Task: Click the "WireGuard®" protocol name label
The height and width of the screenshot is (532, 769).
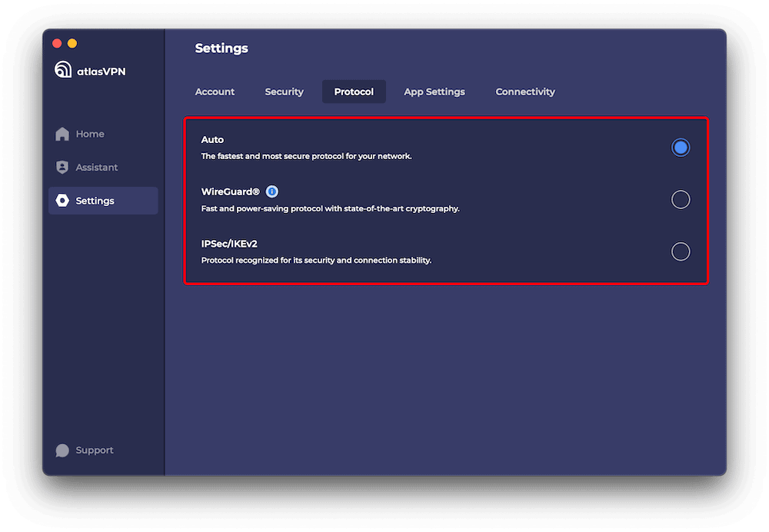Action: [231, 191]
